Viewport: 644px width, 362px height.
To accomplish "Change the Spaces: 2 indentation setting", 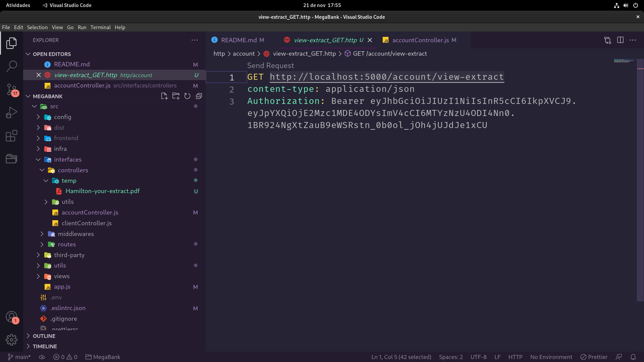I will click(x=451, y=357).
